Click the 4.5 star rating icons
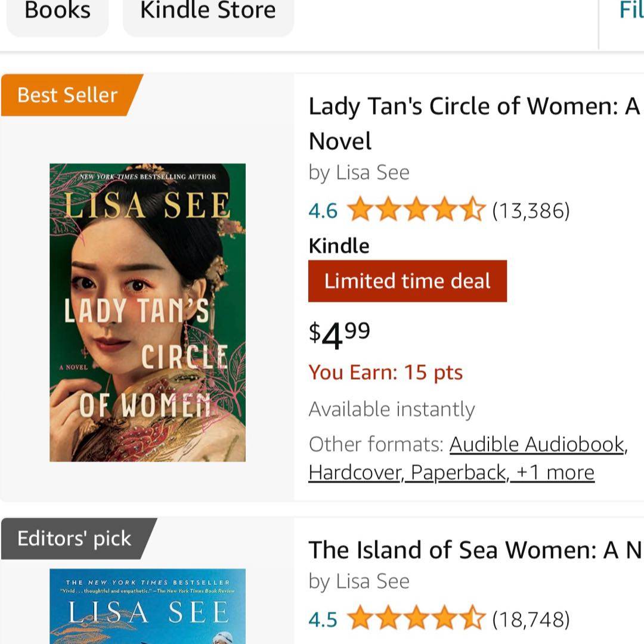 point(416,619)
